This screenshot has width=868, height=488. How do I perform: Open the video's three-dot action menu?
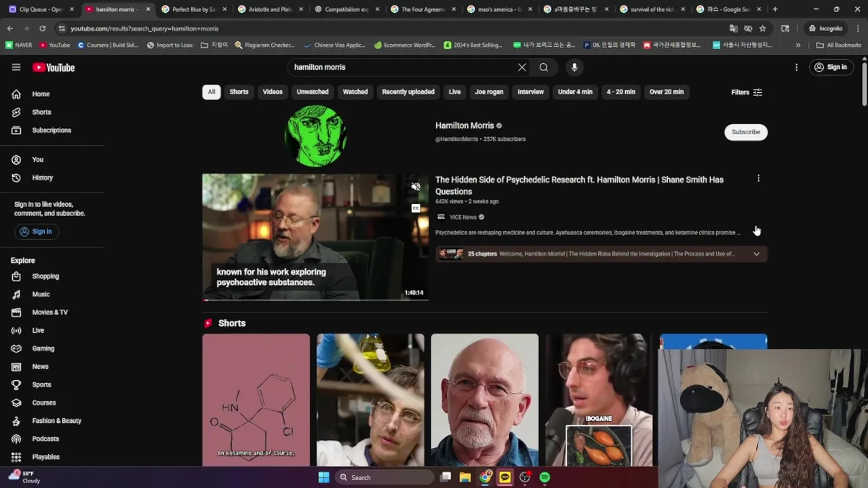(x=758, y=178)
